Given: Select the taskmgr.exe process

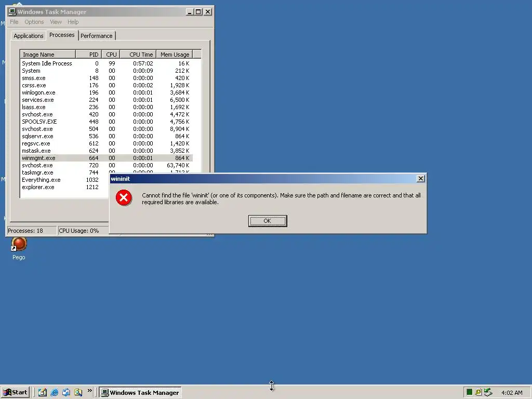Looking at the screenshot, I should point(64,172).
